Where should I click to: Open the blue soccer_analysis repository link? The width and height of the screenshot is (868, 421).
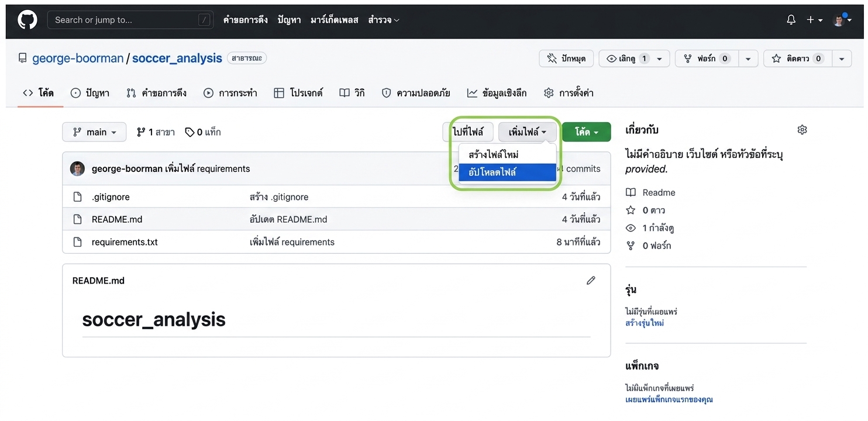pos(177,58)
